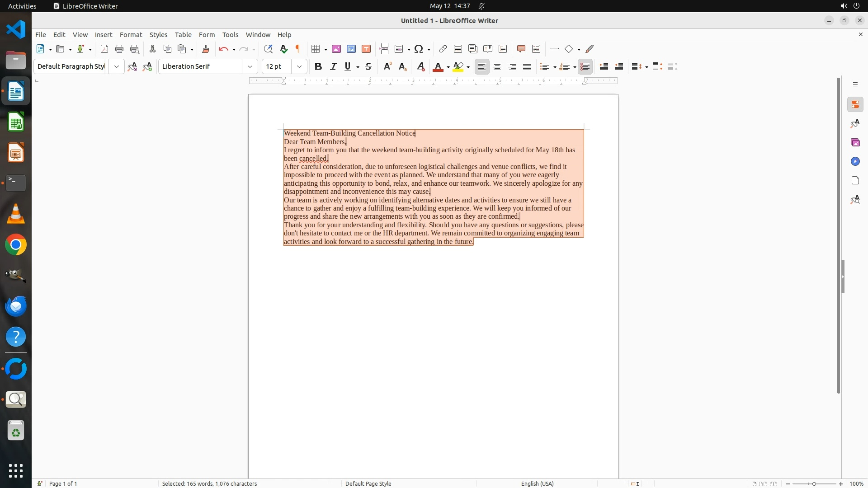Open the Tools menu
Viewport: 868px width, 488px height.
click(x=230, y=35)
